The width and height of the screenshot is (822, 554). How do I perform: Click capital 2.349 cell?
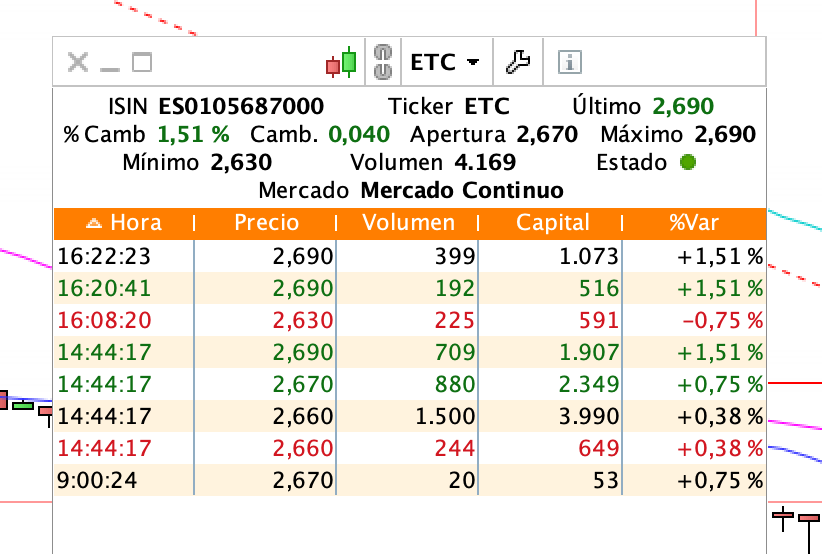589,384
